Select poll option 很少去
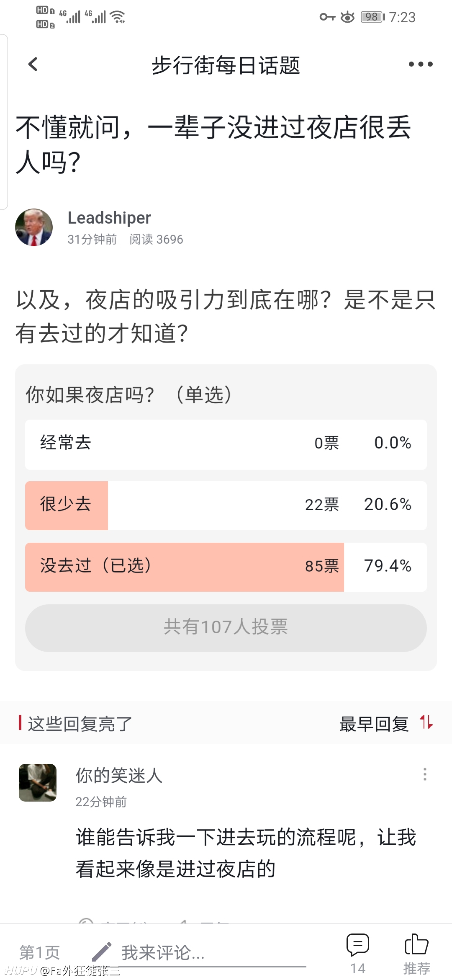Screen dimensions: 452x980 pyautogui.click(x=226, y=505)
